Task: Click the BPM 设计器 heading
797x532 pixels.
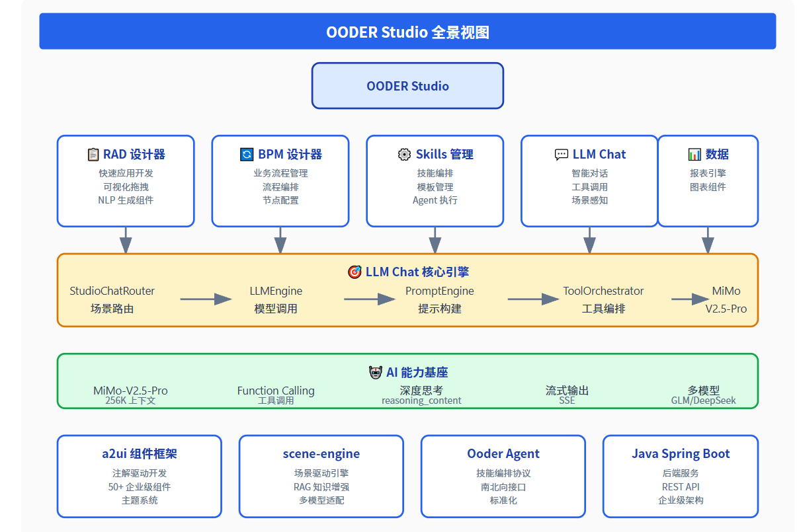Action: 290,155
